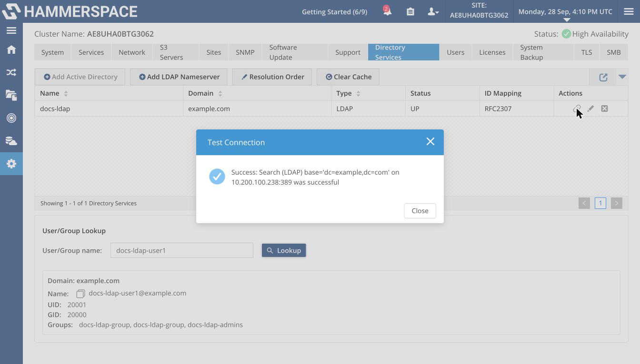Open the Support tab

click(348, 52)
